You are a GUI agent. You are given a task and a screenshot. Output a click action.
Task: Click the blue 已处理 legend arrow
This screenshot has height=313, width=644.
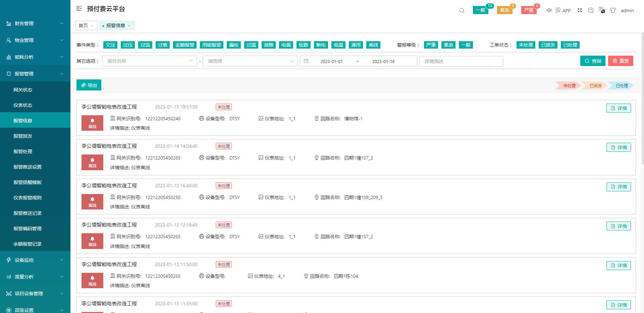pyautogui.click(x=621, y=86)
